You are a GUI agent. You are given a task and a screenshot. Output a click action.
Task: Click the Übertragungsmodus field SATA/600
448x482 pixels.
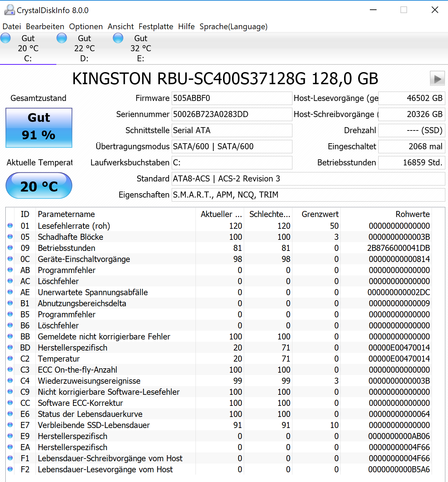tap(232, 147)
